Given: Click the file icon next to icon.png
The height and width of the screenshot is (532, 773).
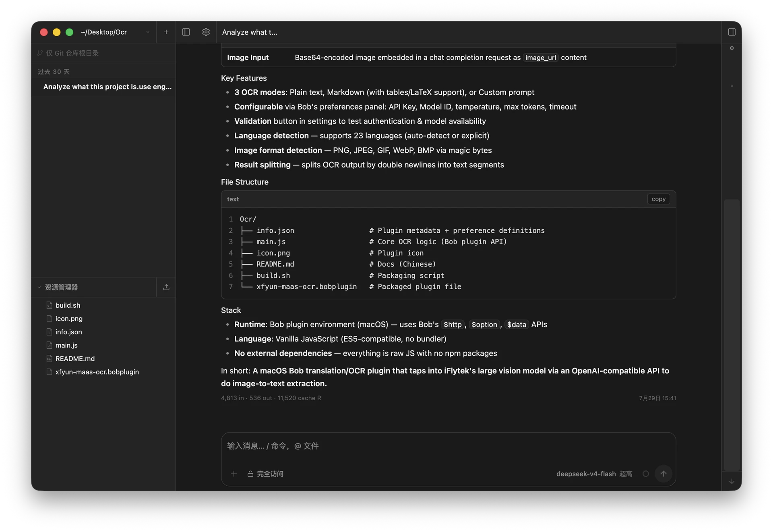Looking at the screenshot, I should click(x=49, y=319).
